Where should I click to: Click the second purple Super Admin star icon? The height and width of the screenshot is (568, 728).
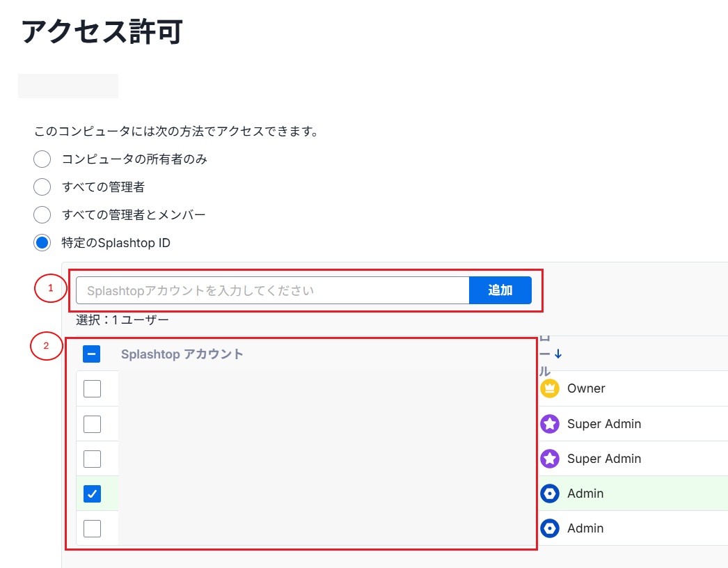pyautogui.click(x=550, y=459)
